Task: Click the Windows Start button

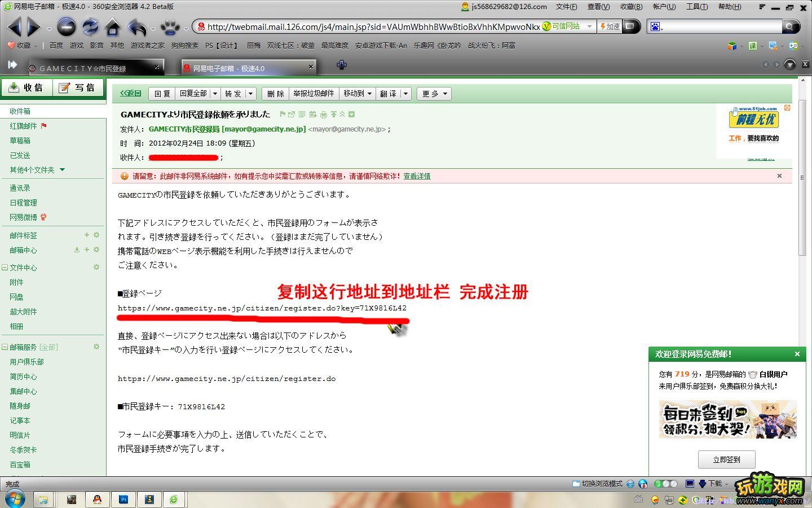Action: pos(14,499)
